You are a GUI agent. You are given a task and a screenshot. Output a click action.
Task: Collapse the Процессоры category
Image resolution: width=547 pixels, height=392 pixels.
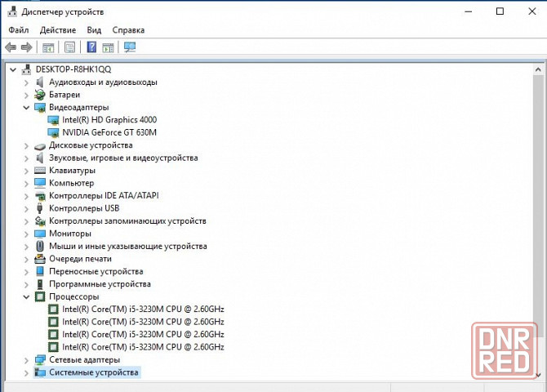coord(26,297)
